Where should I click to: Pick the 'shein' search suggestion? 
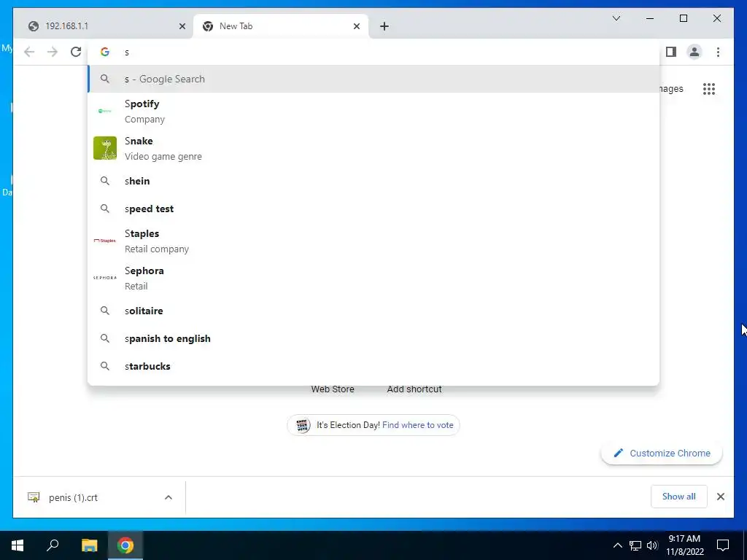(x=373, y=181)
